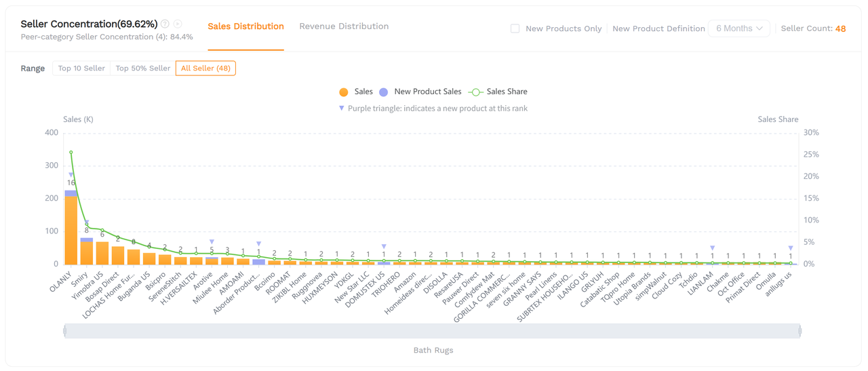Click the SereneStitch axis label

coord(163,287)
